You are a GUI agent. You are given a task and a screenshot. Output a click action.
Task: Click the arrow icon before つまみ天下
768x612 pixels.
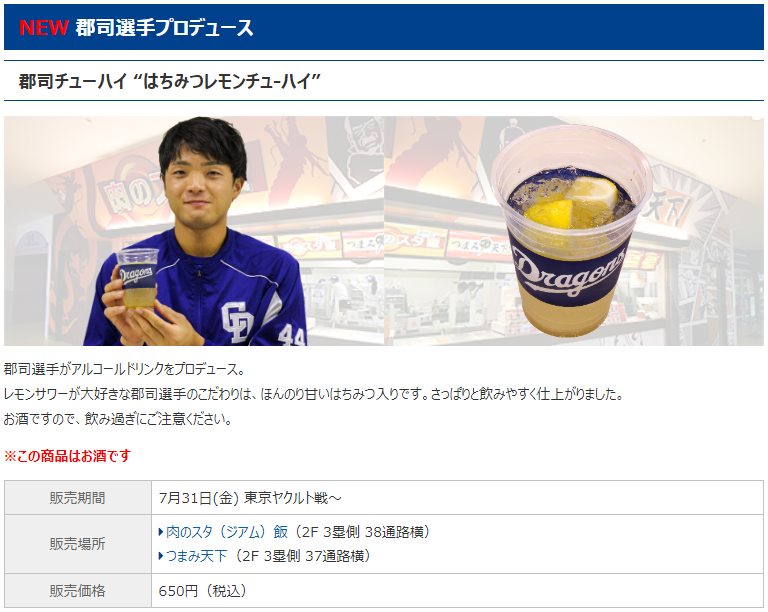pyautogui.click(x=161, y=556)
